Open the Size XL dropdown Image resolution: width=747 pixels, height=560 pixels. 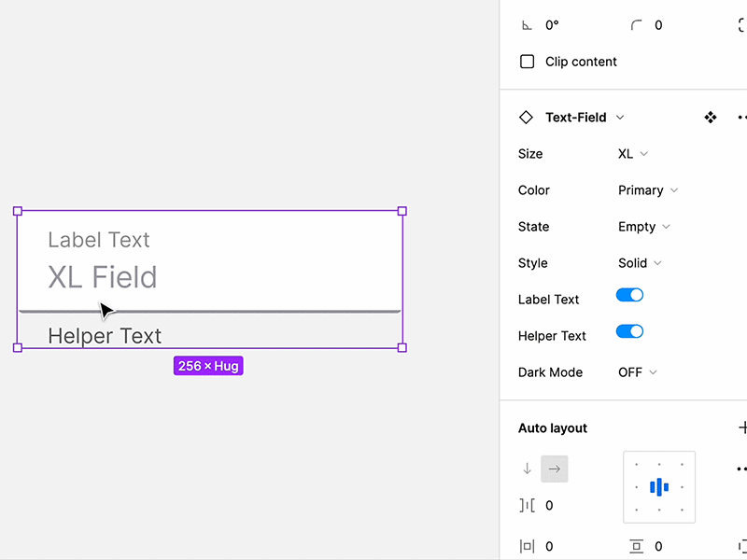pyautogui.click(x=633, y=154)
